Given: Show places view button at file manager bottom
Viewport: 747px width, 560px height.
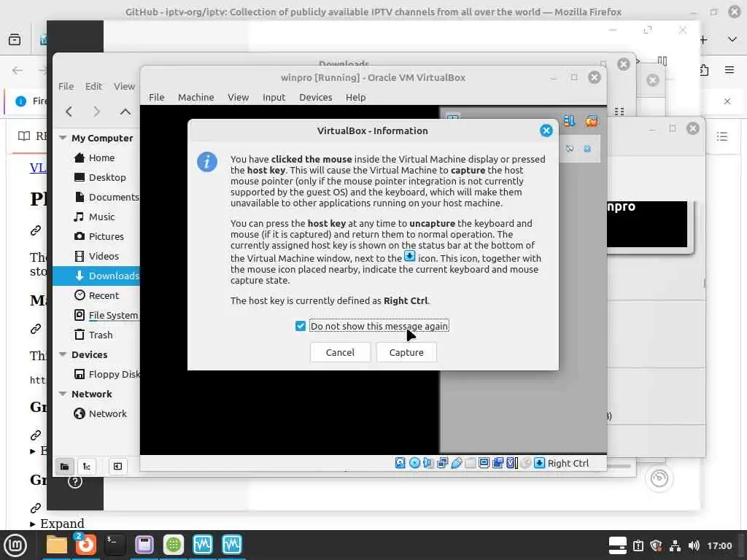Looking at the screenshot, I should pos(65,466).
